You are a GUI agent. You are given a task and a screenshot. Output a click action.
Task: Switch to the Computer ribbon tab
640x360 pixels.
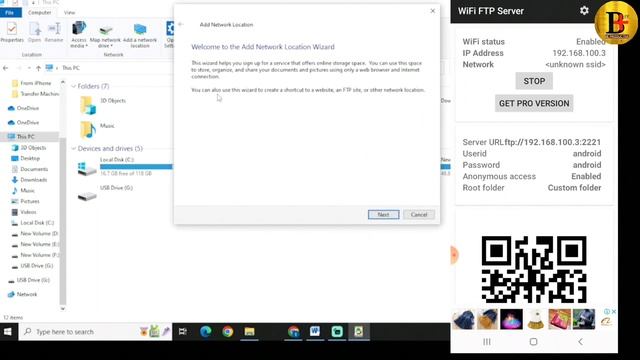[x=40, y=13]
